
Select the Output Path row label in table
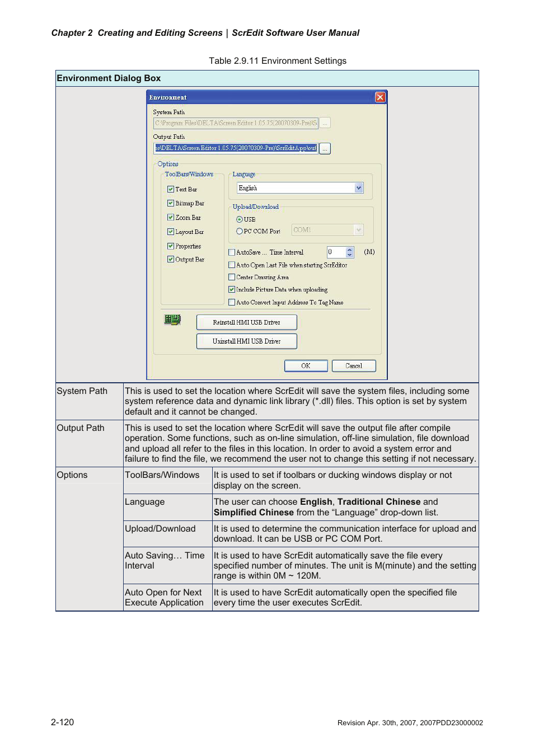[x=81, y=428]
